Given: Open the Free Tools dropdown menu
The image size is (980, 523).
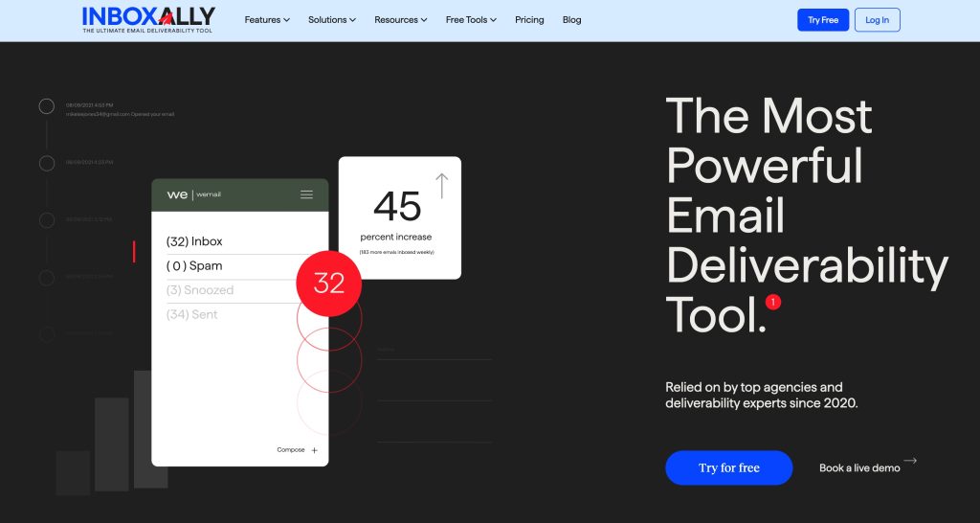Looking at the screenshot, I should click(x=471, y=20).
